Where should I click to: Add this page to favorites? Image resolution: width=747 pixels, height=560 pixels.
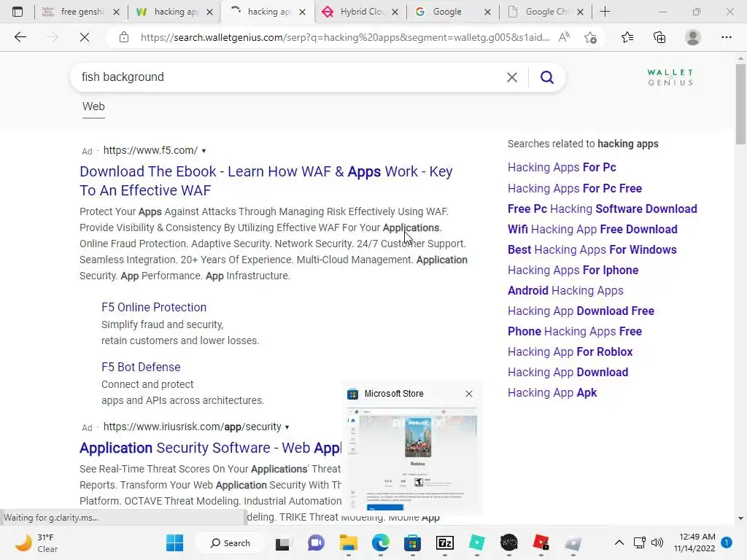(x=591, y=37)
